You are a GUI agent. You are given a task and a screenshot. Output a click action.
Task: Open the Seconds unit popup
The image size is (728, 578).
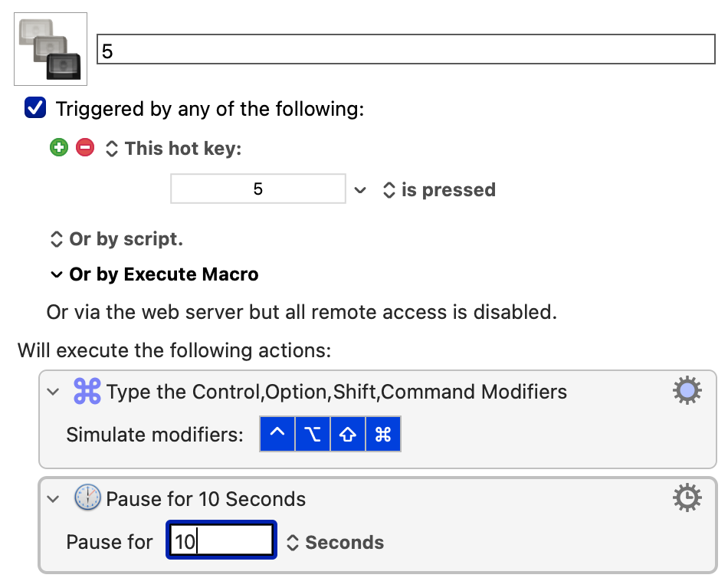click(335, 542)
